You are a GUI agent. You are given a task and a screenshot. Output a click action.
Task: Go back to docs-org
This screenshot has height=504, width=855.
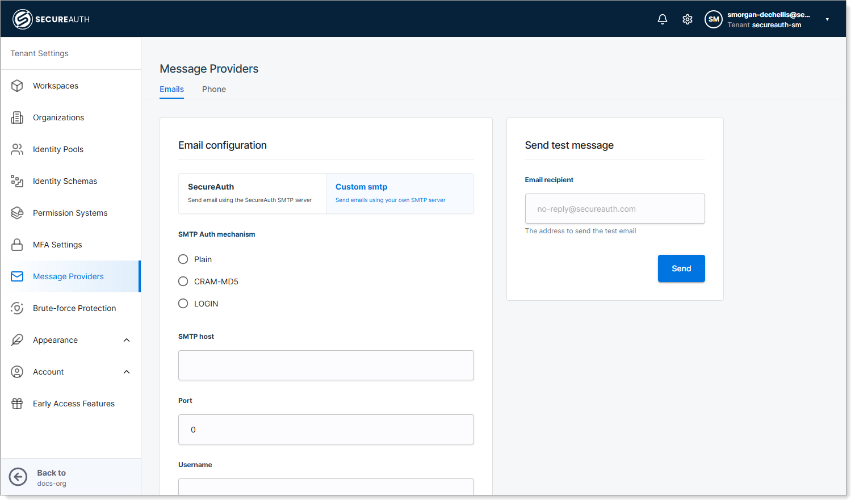(70, 477)
